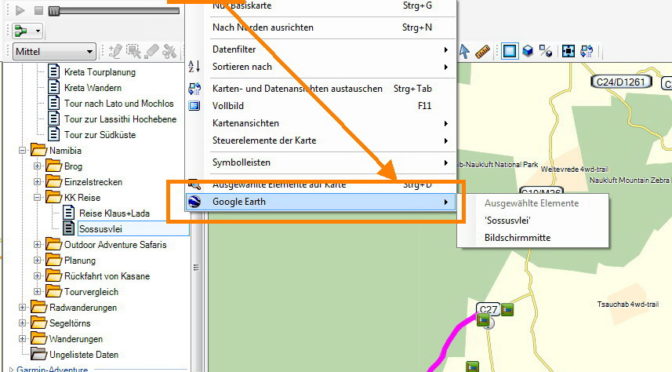The width and height of the screenshot is (672, 372).
Task: Open the Google Earth submenu entry
Action: click(322, 202)
